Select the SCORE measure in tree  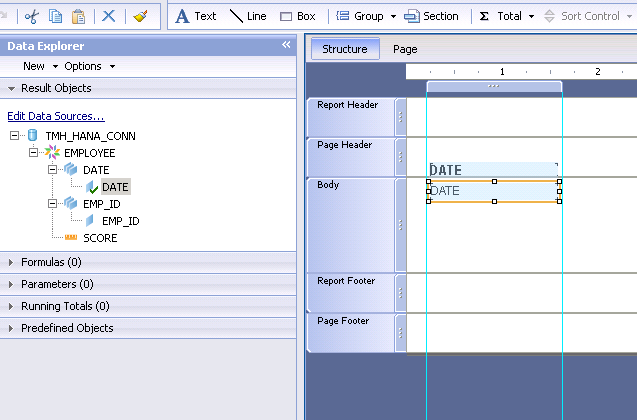tap(99, 238)
